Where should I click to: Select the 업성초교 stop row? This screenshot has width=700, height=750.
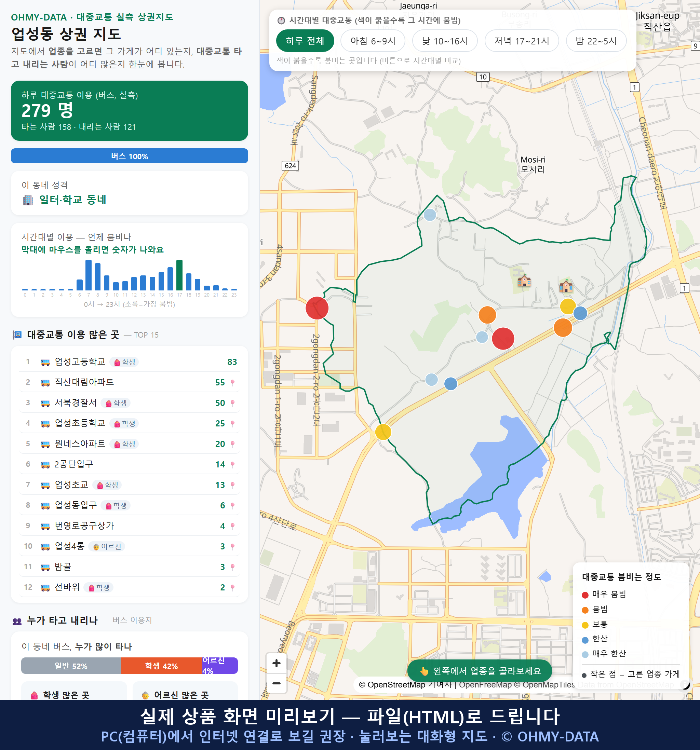click(x=130, y=485)
